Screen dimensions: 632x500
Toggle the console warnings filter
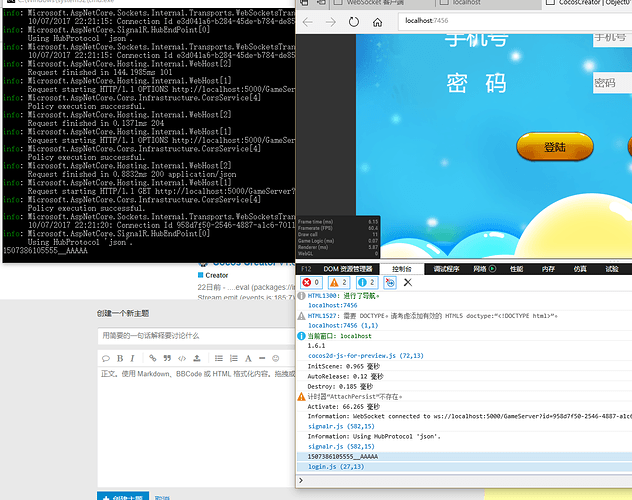[339, 282]
